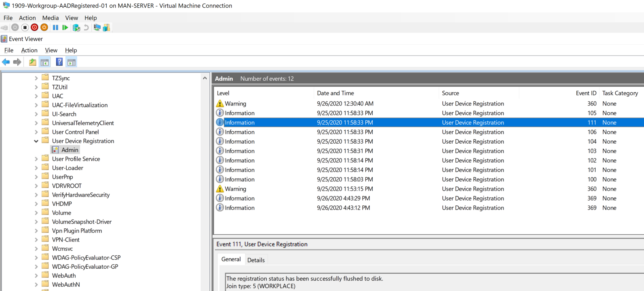Toggle the Action Pane visibility
644x291 pixels.
pos(71,62)
